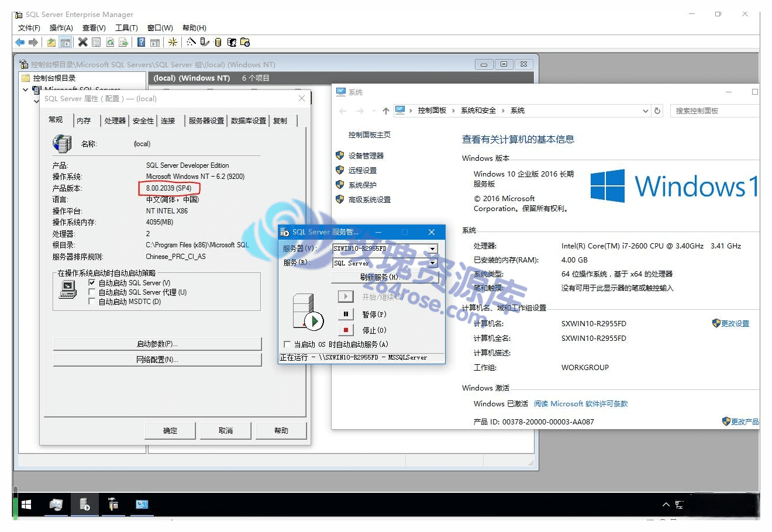Switch to the 数据库设置 tab
Image resolution: width=772 pixels, height=532 pixels.
coord(249,120)
